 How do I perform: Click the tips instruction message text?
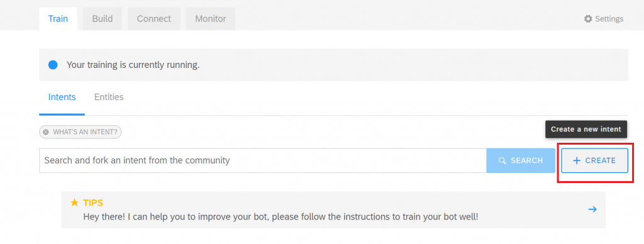(x=280, y=216)
